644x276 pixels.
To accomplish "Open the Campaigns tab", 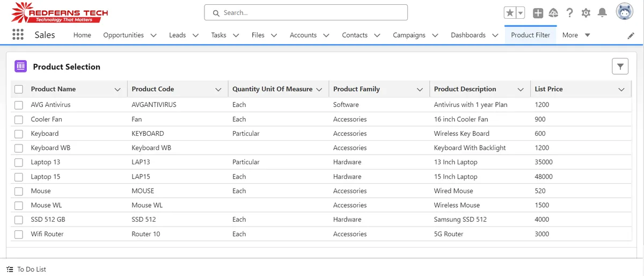I will click(x=409, y=35).
